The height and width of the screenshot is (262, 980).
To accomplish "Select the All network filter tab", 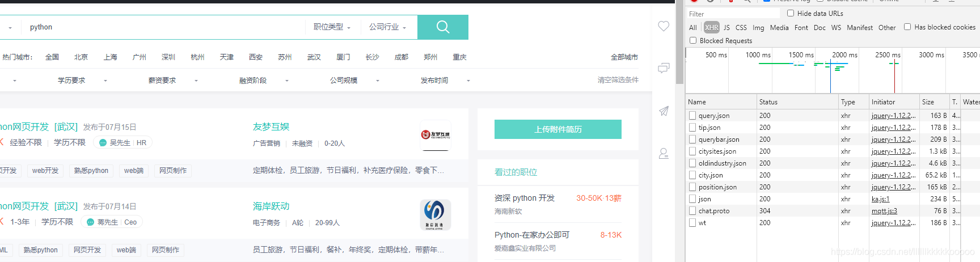I will pos(693,27).
